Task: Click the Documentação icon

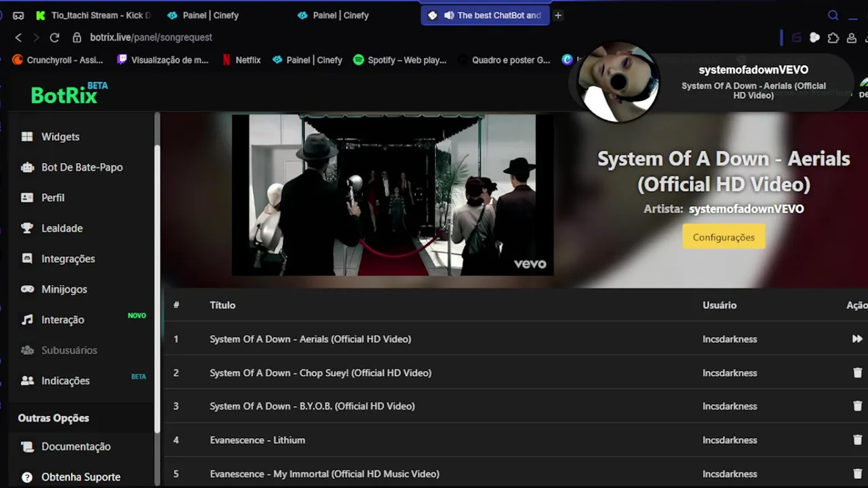Action: point(27,447)
